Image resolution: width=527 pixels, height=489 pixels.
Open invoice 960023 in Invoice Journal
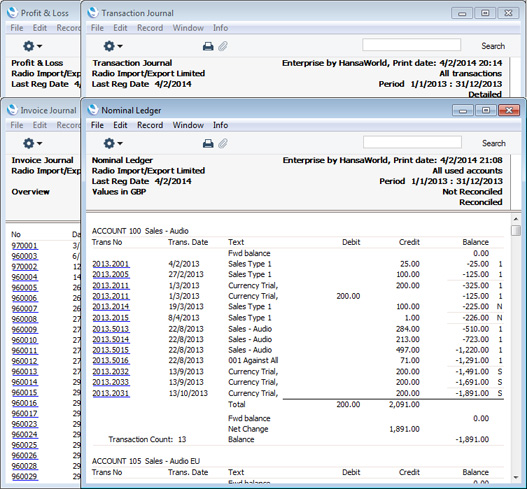click(25, 424)
